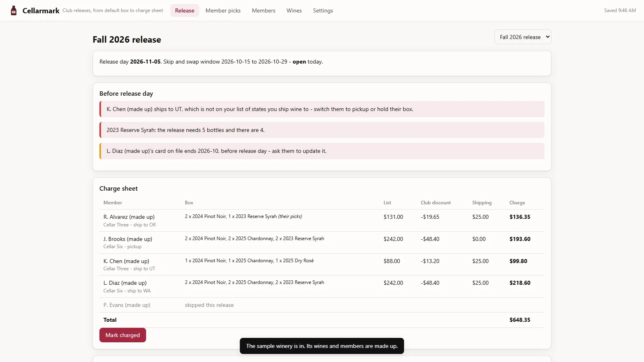
Task: Click the Cellarmark wine bottle logo icon
Action: pos(14,10)
